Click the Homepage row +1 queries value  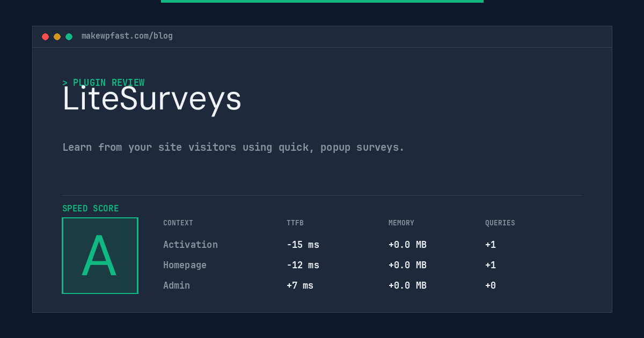[x=491, y=265]
